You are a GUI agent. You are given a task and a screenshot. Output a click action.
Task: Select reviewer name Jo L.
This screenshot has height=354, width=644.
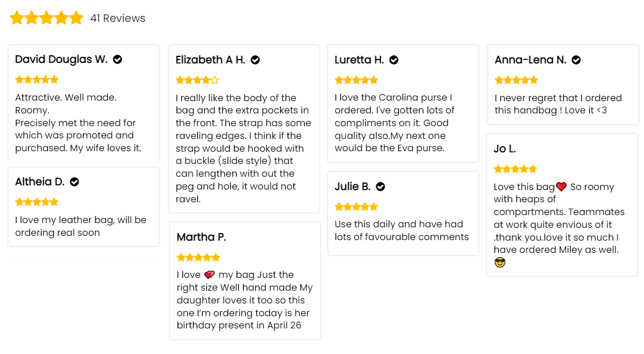coord(505,149)
